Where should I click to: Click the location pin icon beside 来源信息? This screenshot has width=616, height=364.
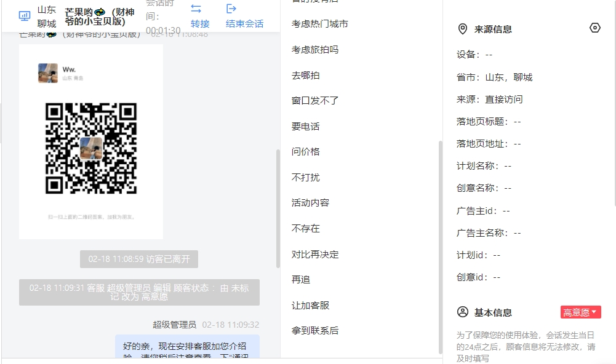463,29
